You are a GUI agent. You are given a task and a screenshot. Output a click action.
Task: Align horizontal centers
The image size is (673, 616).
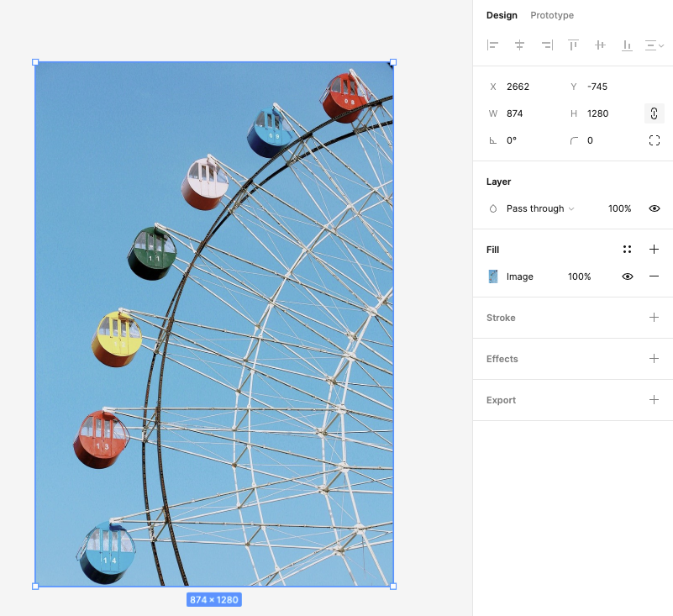point(519,45)
